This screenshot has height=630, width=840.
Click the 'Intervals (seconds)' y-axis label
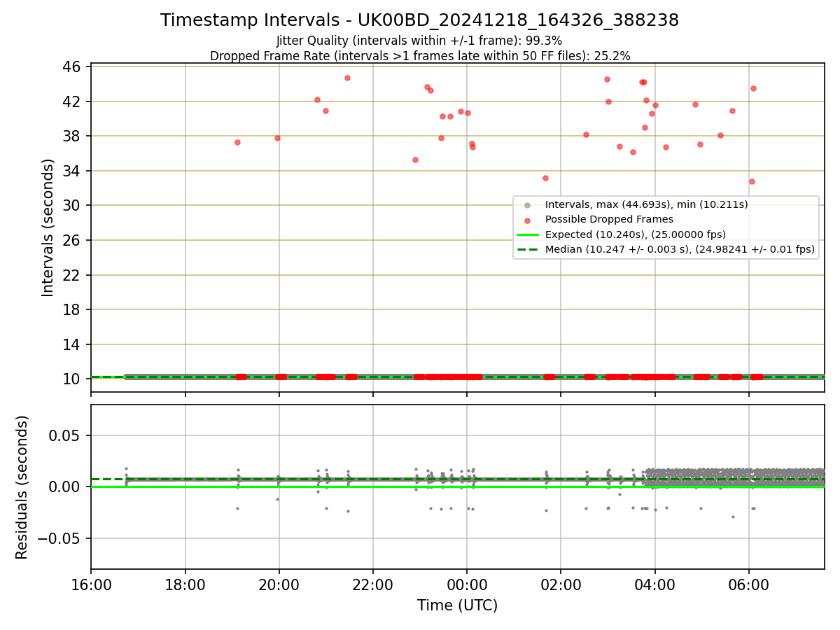pos(48,227)
